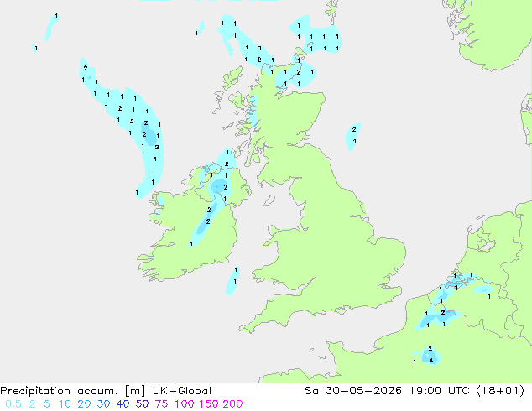Click the 150 legend value
The height and width of the screenshot is (411, 532).
209,404
